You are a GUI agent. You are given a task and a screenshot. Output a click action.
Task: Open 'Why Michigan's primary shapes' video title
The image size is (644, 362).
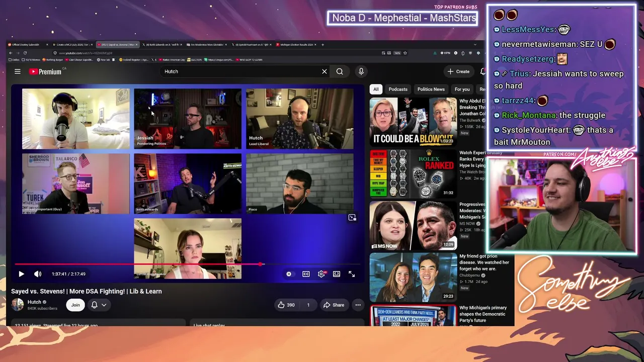click(482, 314)
